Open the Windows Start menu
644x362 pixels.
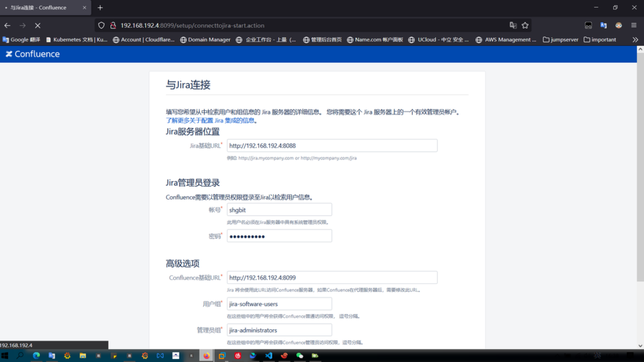pos(6,356)
